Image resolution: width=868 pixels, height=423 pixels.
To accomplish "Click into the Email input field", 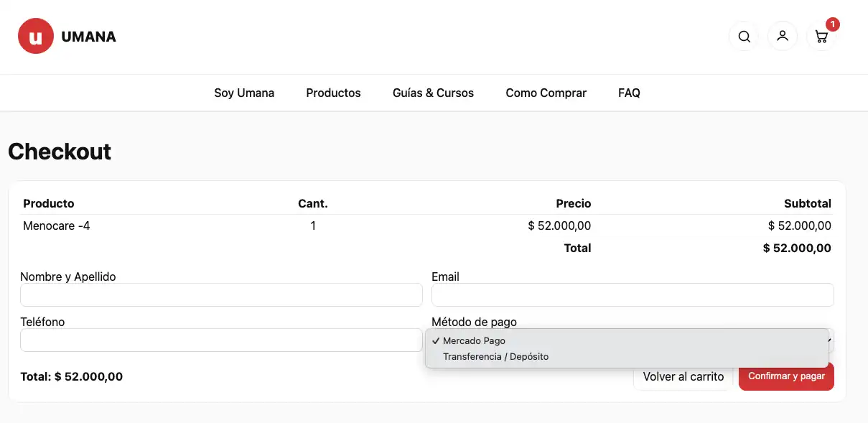I will (632, 295).
